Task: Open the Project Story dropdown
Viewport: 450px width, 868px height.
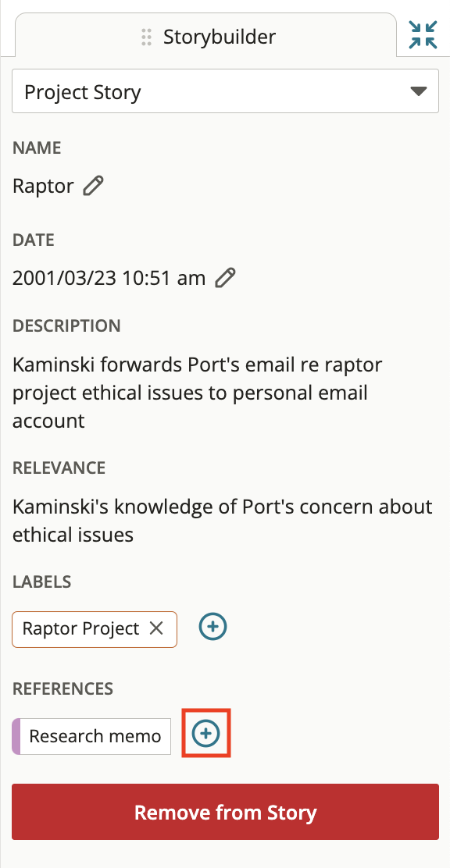Action: tap(225, 91)
